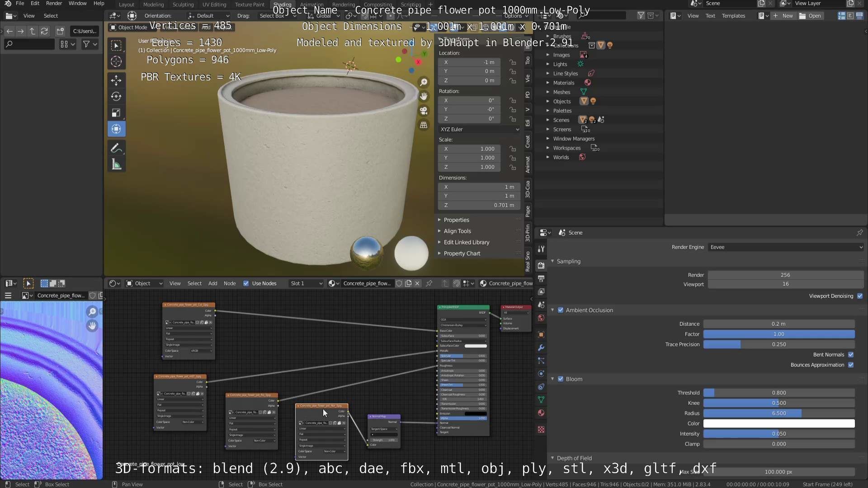Open the Render menu

pos(54,4)
